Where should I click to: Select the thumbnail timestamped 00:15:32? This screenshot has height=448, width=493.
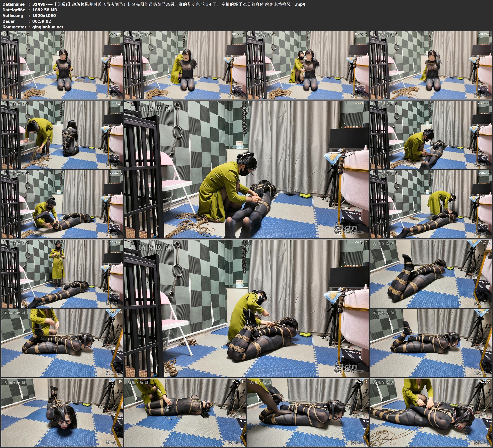tap(62, 135)
